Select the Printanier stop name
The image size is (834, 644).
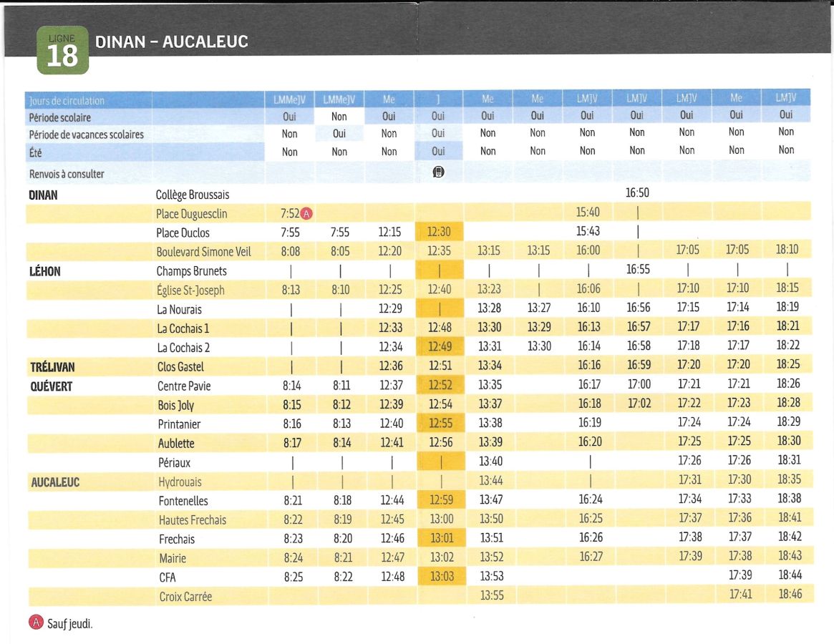[x=179, y=424]
